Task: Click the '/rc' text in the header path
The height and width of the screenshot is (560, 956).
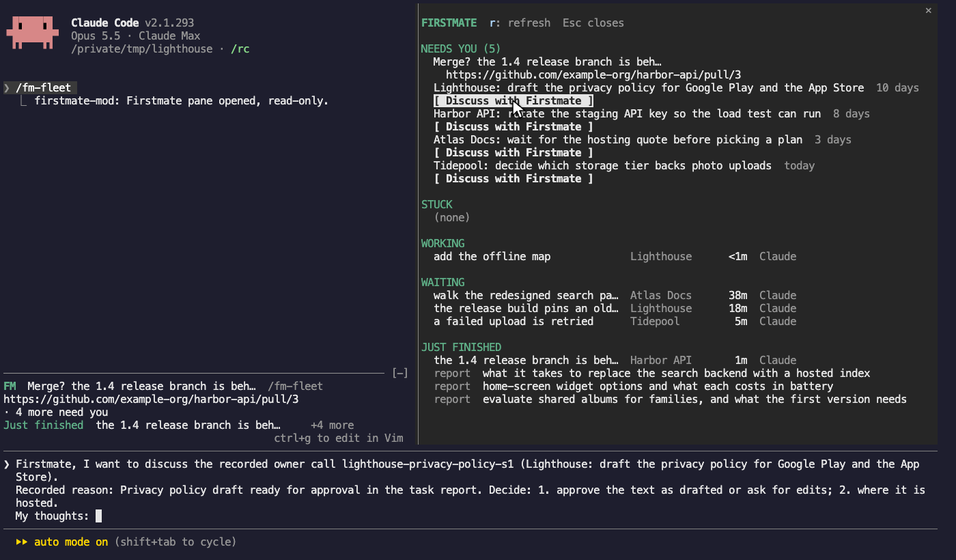Action: (x=240, y=48)
